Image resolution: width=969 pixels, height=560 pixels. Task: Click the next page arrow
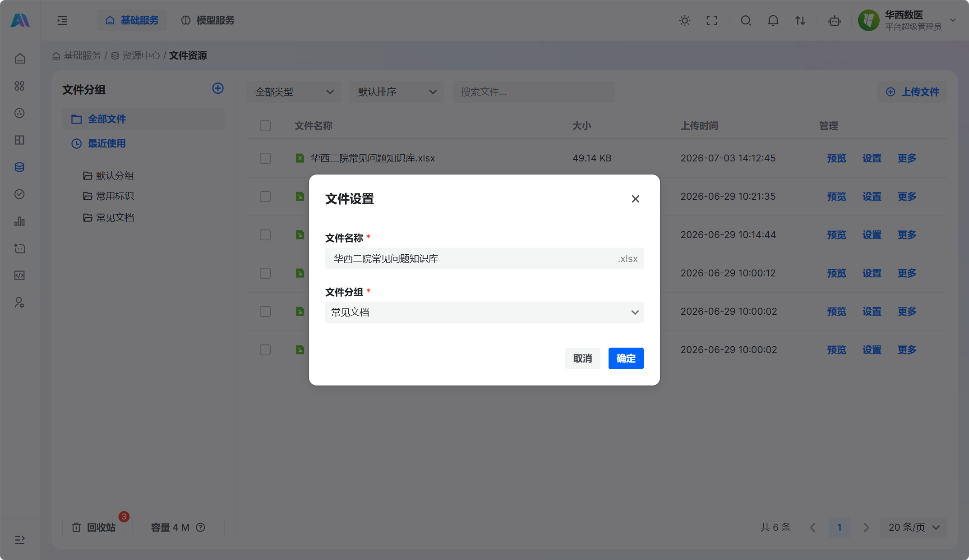click(866, 527)
